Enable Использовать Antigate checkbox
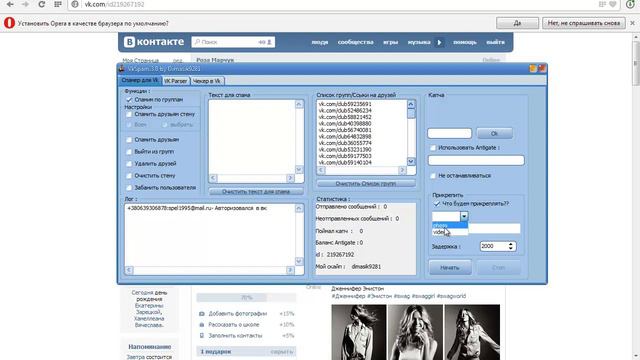Viewport: 640px width, 360px height. pos(433,148)
